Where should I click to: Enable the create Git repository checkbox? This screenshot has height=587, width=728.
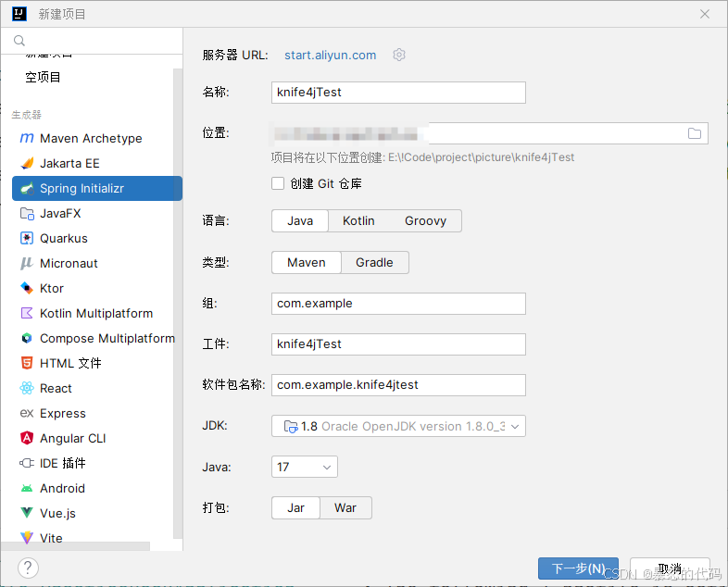[278, 183]
